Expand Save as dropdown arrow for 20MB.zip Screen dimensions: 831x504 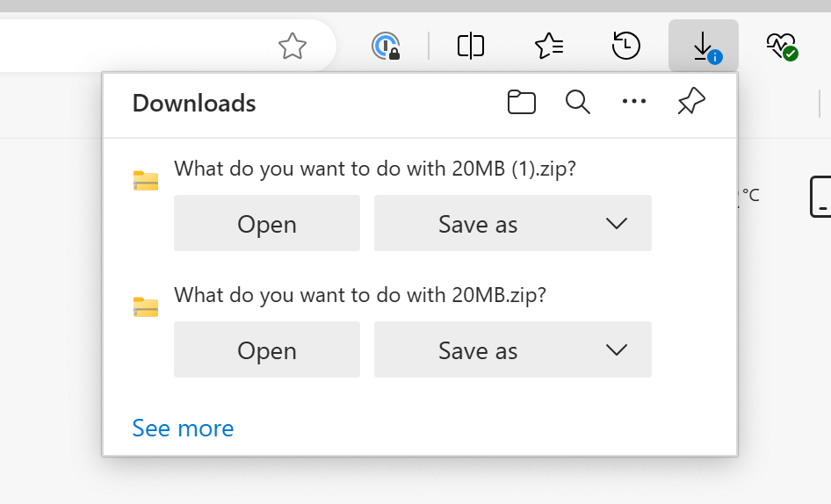tap(617, 349)
